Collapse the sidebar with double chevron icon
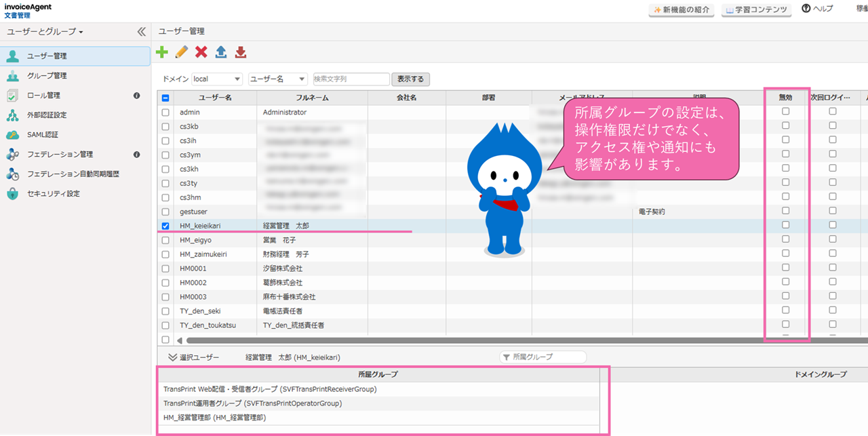 click(x=141, y=32)
